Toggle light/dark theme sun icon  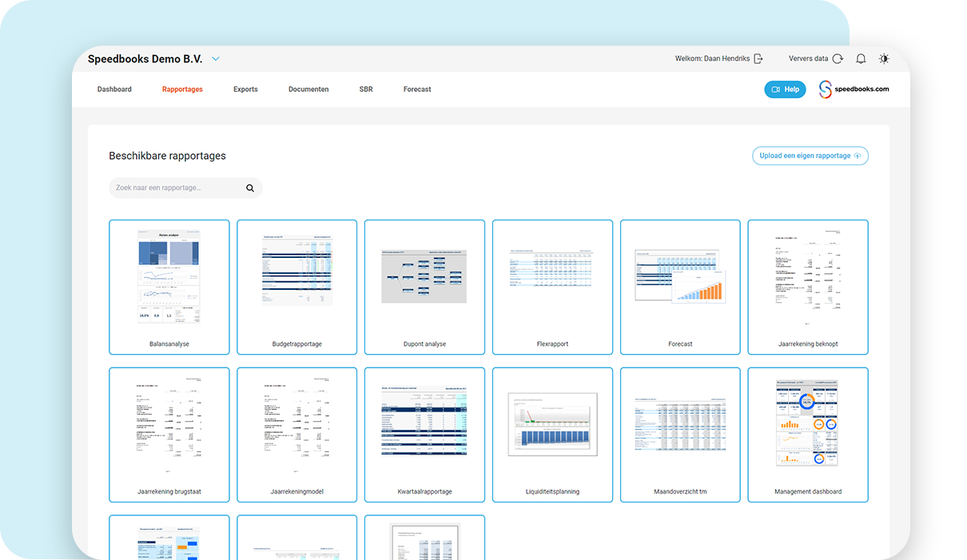point(884,59)
